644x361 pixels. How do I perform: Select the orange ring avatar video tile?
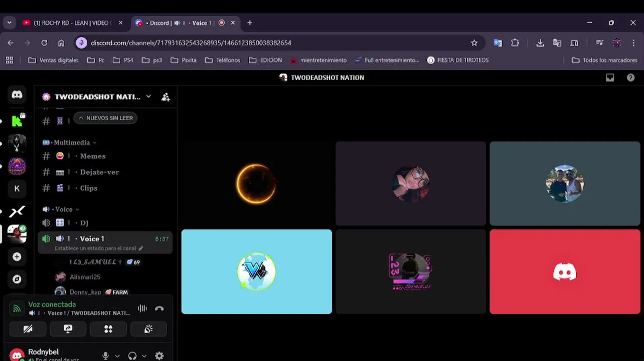tap(256, 184)
